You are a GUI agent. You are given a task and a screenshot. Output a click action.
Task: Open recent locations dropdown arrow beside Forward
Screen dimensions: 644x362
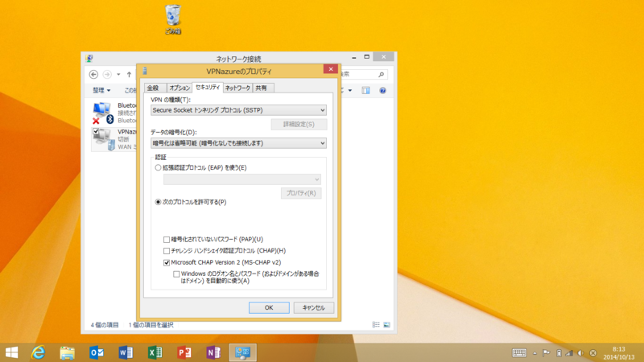(118, 74)
